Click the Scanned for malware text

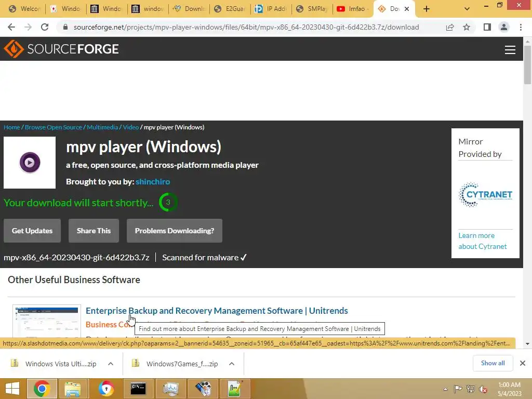[x=204, y=258]
